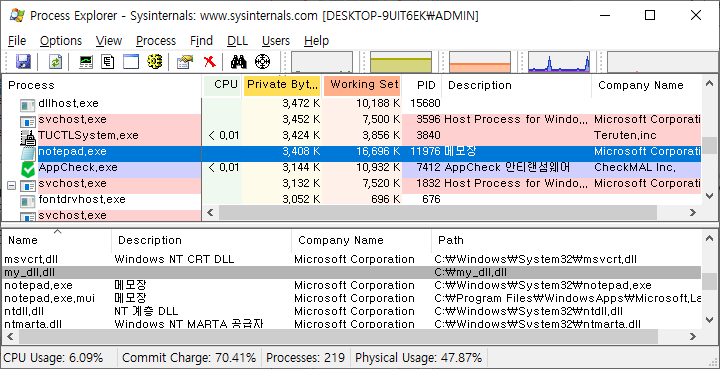Click the Physical Usage status bar entry
Viewport: 720px width, 369px height.
tap(419, 358)
